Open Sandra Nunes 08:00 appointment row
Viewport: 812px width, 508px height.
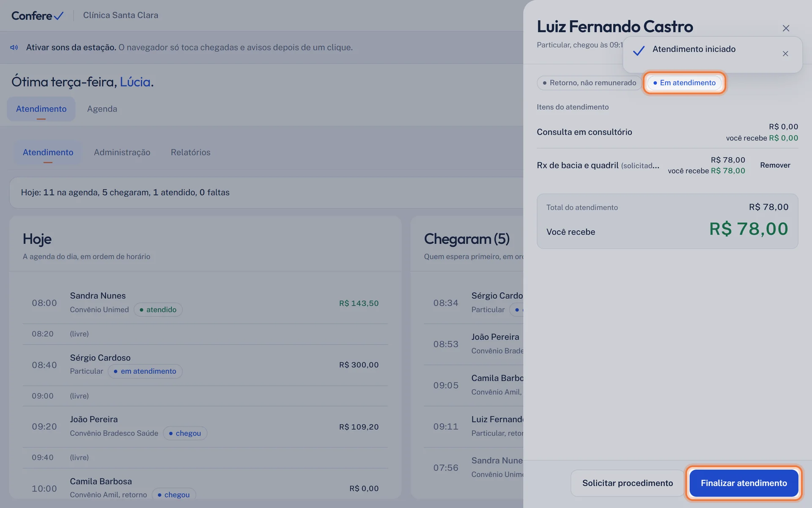click(x=205, y=303)
